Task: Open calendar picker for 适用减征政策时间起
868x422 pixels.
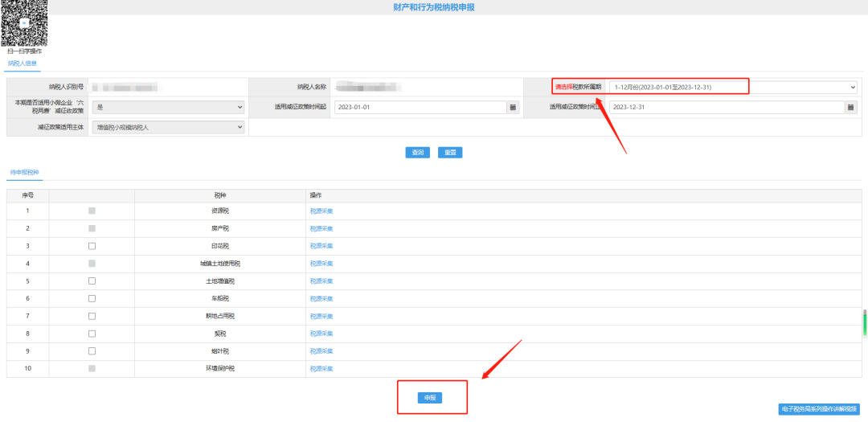Action: coord(513,107)
